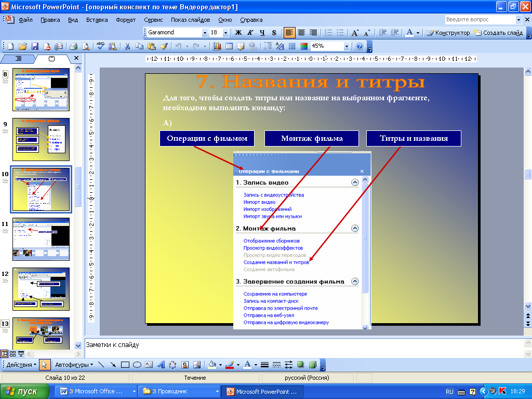Viewport: 532px width, 399px height.
Task: Open a file with the folder icon
Action: point(23,46)
